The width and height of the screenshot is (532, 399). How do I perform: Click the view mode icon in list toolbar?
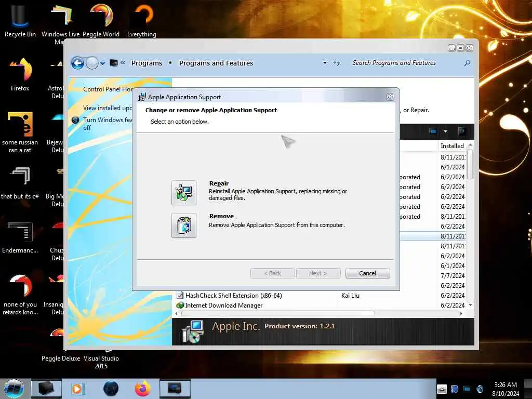(x=433, y=131)
